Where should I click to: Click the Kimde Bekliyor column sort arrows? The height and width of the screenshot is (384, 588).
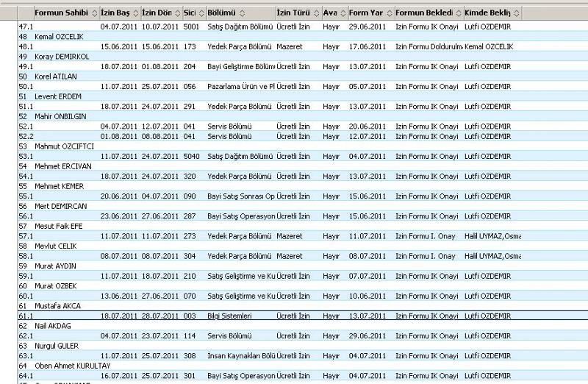(517, 13)
